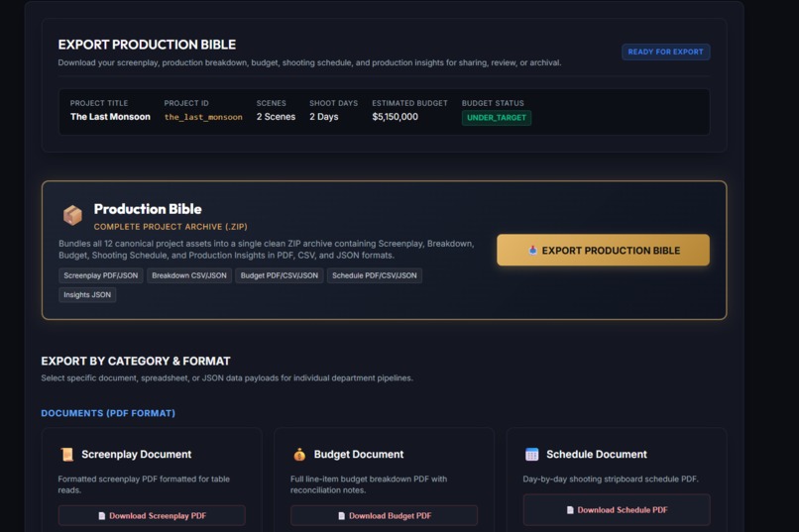Select the Insights JSON tag
Image resolution: width=799 pixels, height=532 pixels.
pos(87,295)
